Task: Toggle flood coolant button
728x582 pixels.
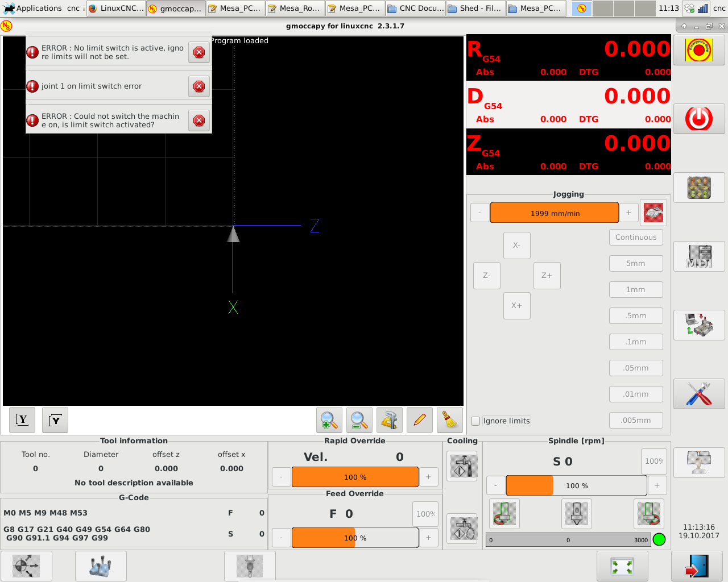Action: click(x=462, y=466)
